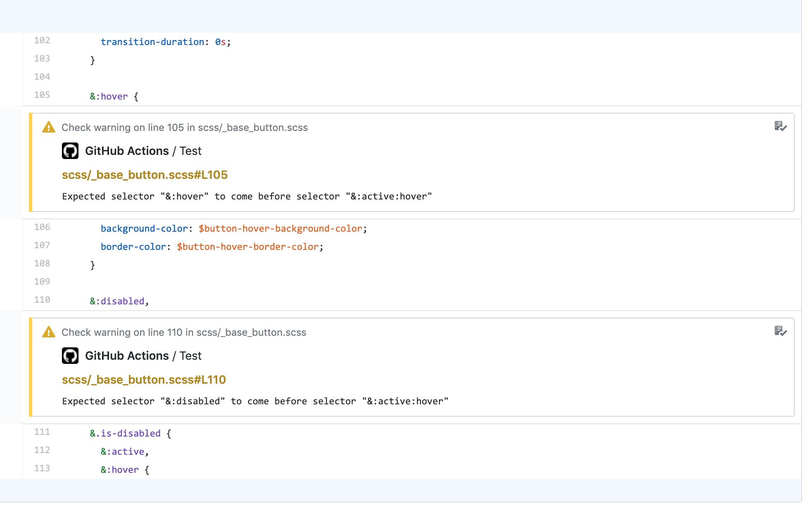Select line number 104
The width and height of the screenshot is (812, 508).
pyautogui.click(x=42, y=77)
